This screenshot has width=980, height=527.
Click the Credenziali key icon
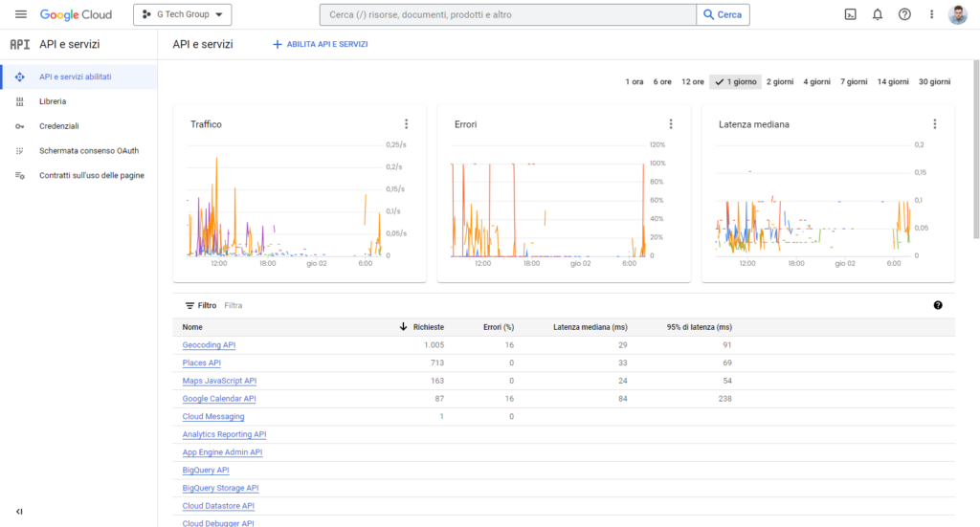click(x=19, y=126)
